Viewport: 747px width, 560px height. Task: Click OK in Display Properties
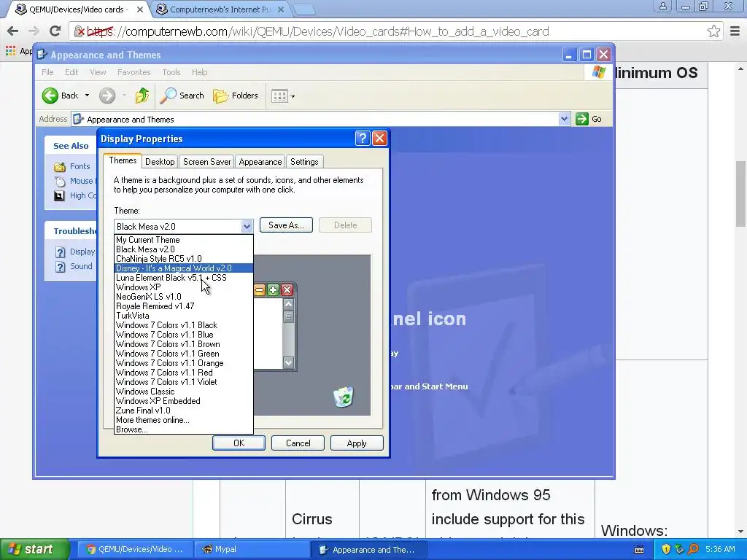tap(239, 443)
